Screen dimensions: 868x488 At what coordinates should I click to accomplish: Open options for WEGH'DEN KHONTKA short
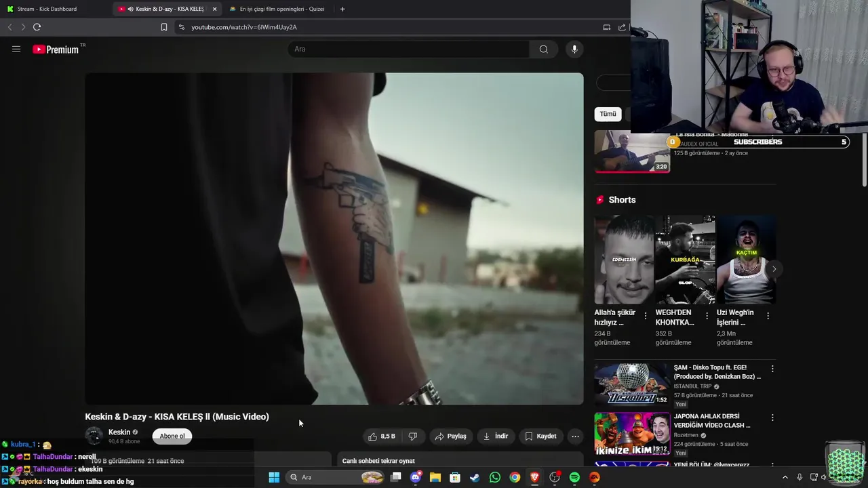pos(707,316)
